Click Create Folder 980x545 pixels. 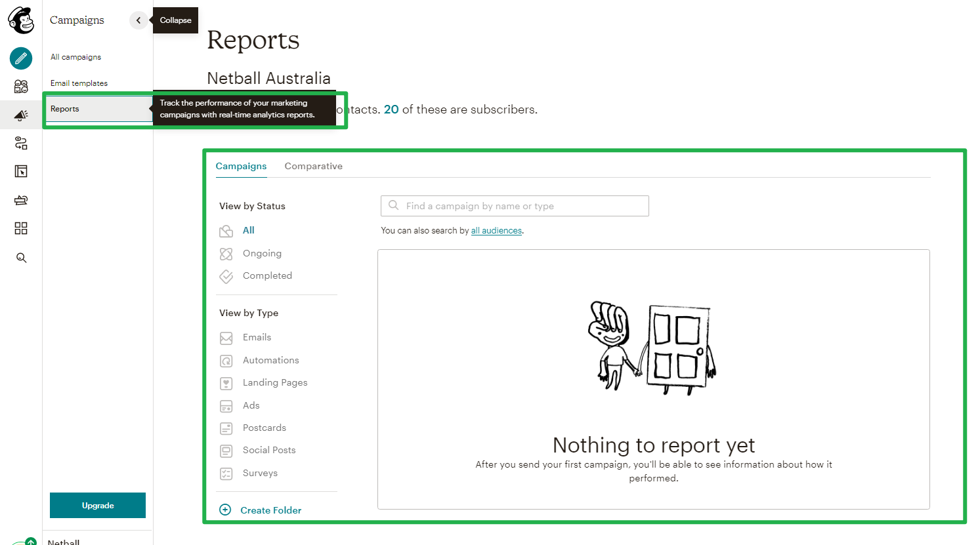coord(260,510)
